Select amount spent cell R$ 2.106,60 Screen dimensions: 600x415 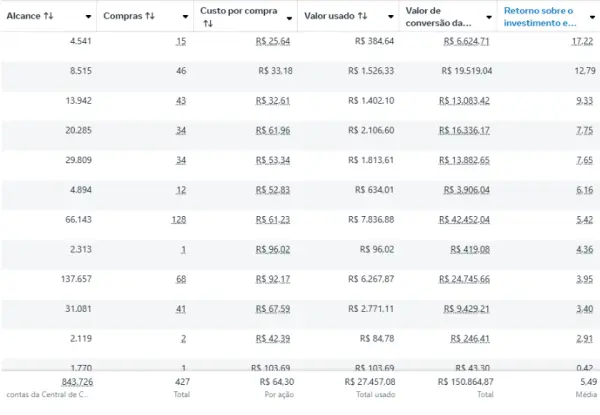pyautogui.click(x=371, y=131)
